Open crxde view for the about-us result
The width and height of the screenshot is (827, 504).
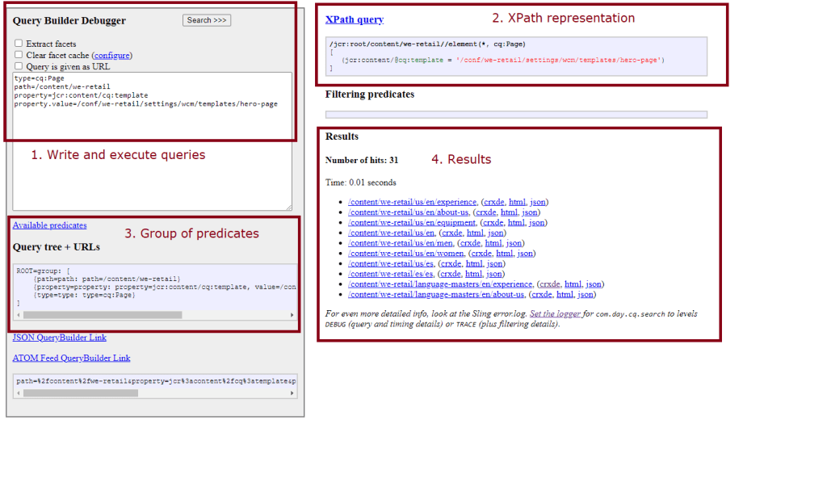[486, 212]
